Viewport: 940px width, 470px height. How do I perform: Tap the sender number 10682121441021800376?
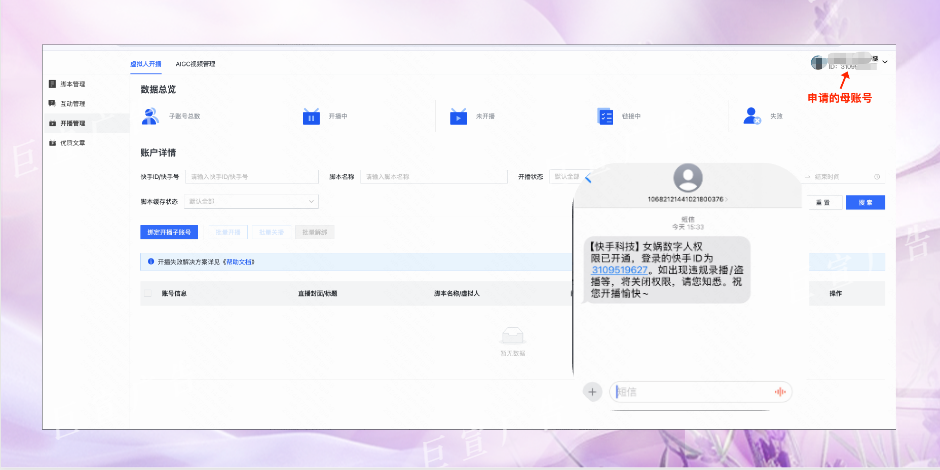685,199
